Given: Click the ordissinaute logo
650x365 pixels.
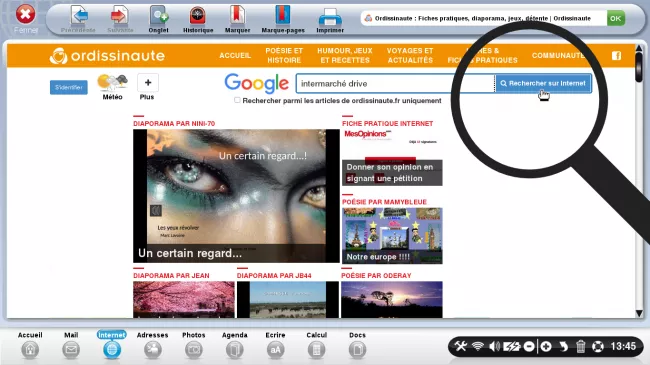Looking at the screenshot, I should point(107,56).
